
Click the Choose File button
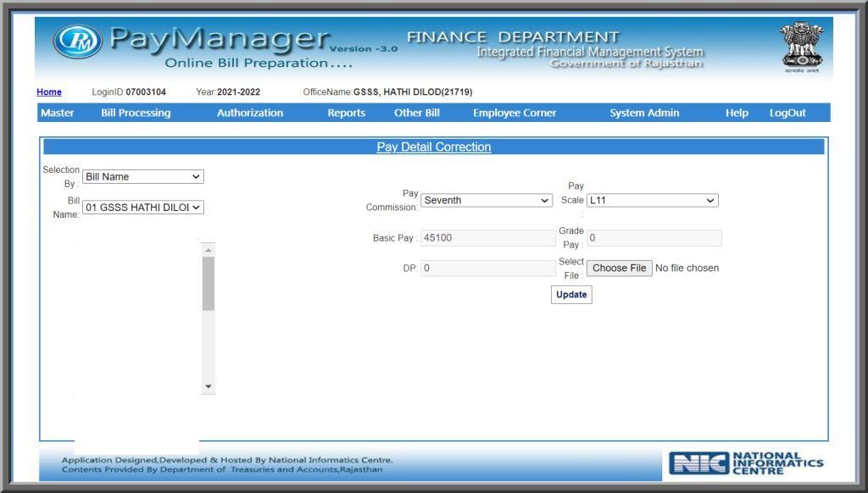[619, 269]
